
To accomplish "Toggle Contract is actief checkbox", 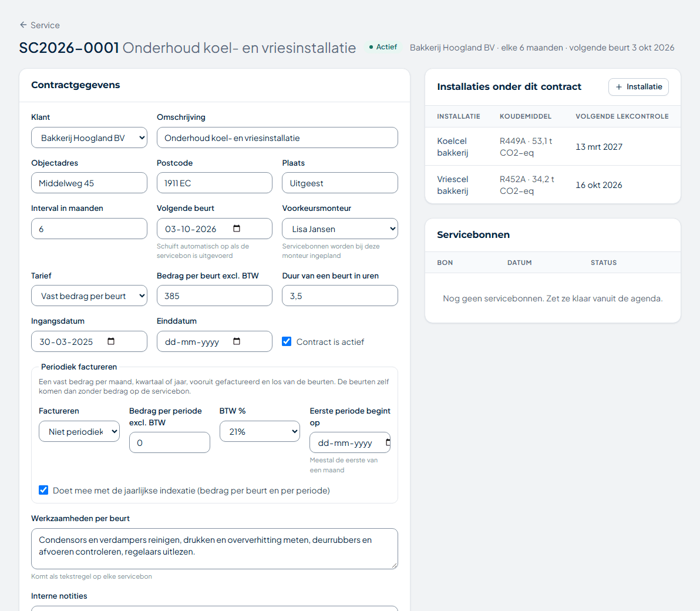I will tap(287, 341).
